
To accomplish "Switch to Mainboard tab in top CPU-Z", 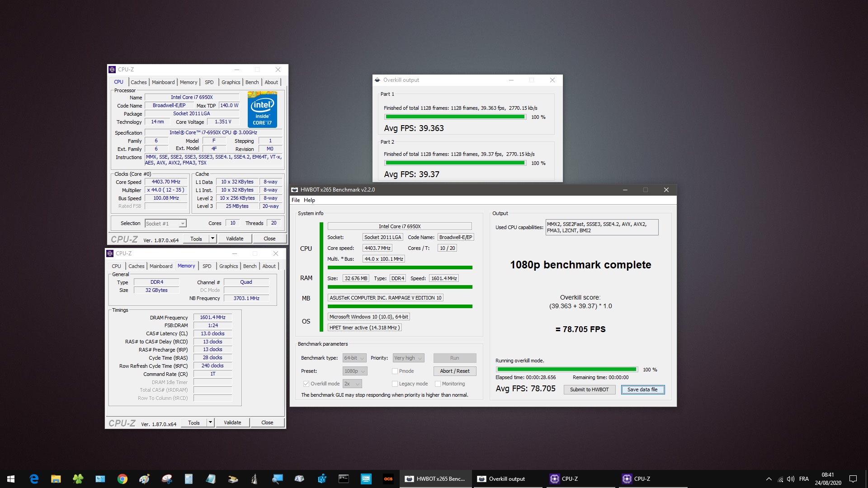I will [x=163, y=82].
